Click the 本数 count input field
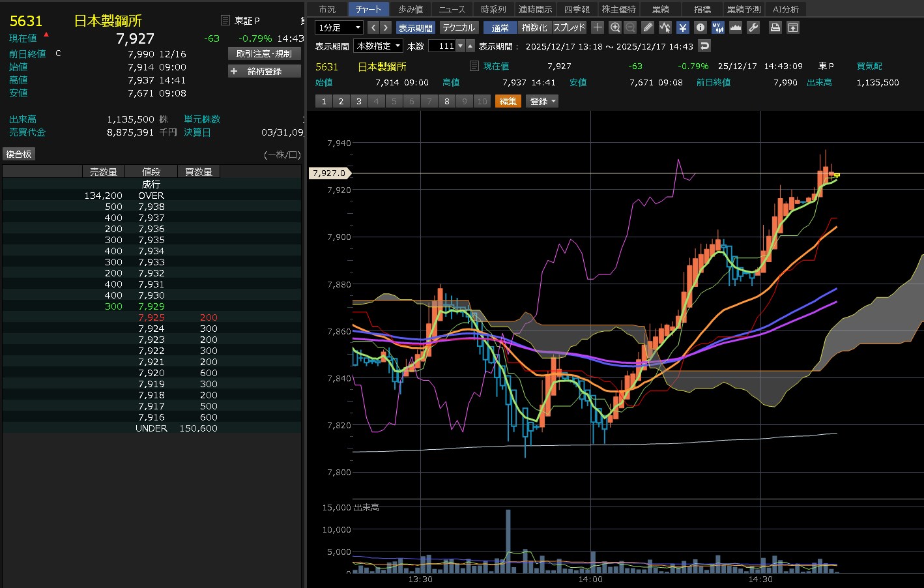Screen dimensions: 924x588 coord(442,46)
